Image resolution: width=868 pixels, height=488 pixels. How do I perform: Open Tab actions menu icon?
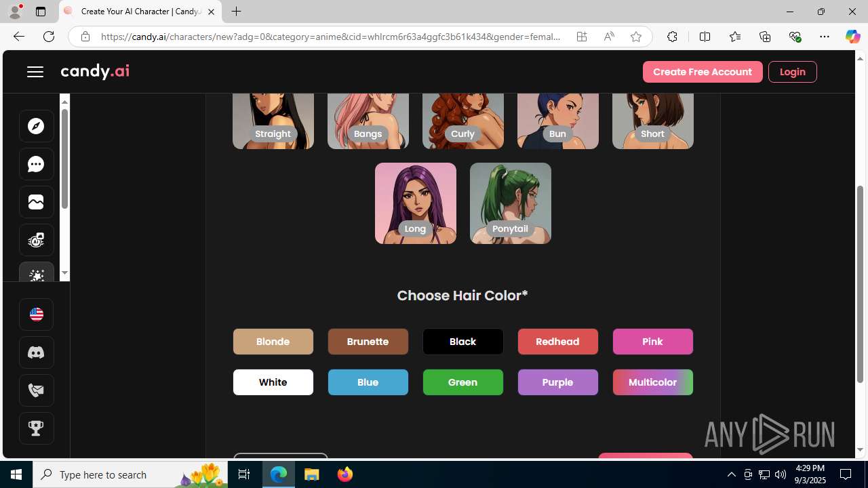41,12
